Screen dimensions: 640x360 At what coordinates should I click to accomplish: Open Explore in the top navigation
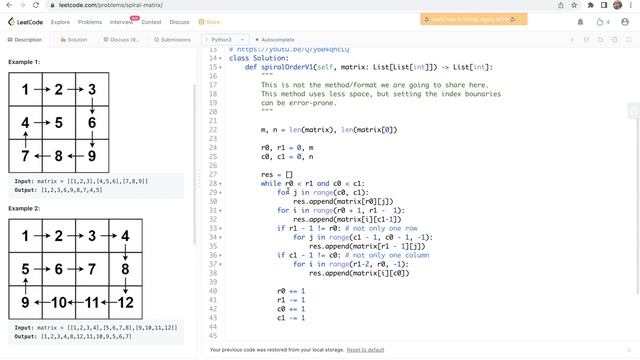[x=60, y=22]
